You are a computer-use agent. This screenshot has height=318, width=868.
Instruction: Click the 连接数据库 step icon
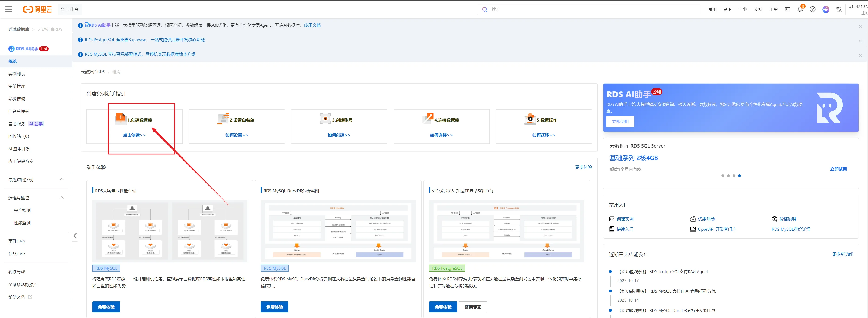click(x=428, y=118)
